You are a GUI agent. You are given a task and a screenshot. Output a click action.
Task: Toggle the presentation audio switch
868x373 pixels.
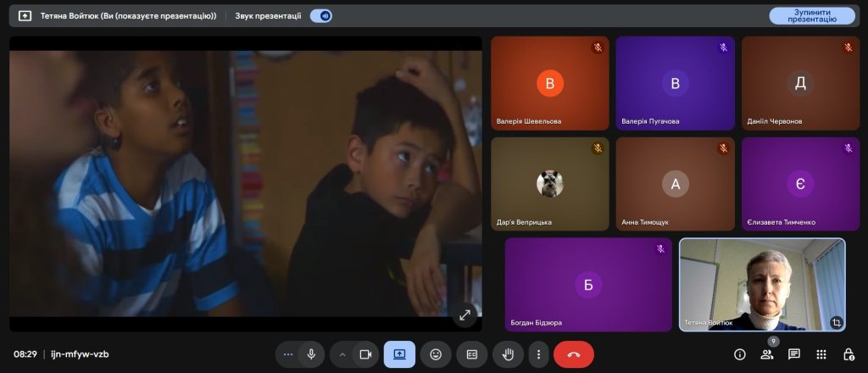click(321, 15)
